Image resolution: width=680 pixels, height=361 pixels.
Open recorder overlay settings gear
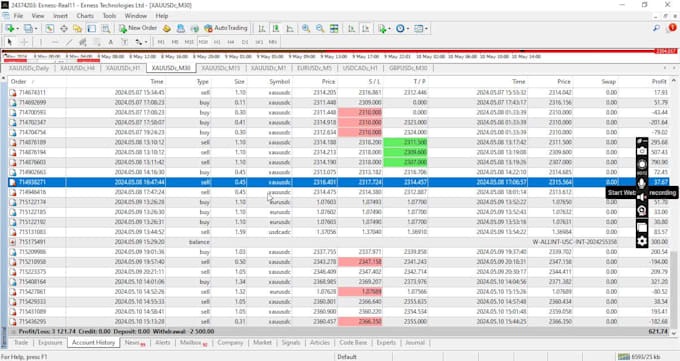point(642,241)
